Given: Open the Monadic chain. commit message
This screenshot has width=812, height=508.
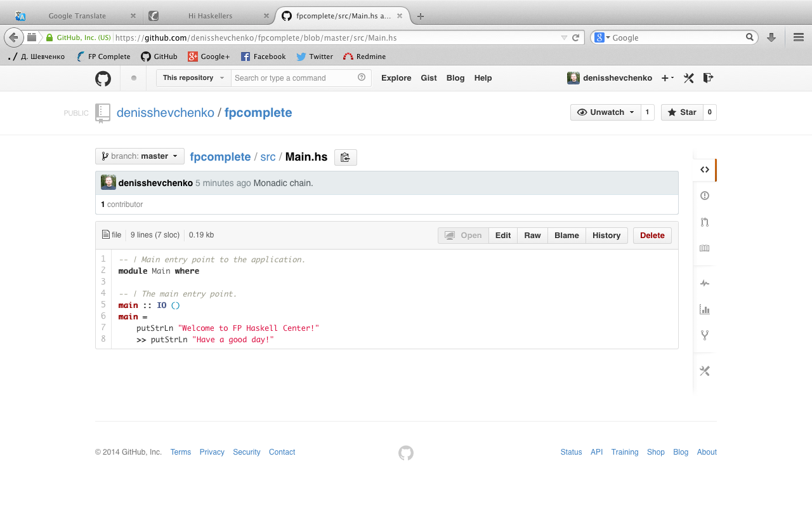Looking at the screenshot, I should pyautogui.click(x=283, y=183).
